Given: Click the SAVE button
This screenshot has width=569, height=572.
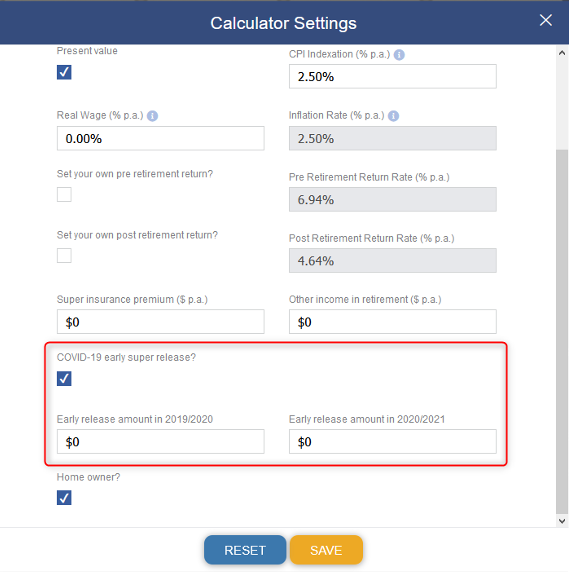Looking at the screenshot, I should 326,550.
